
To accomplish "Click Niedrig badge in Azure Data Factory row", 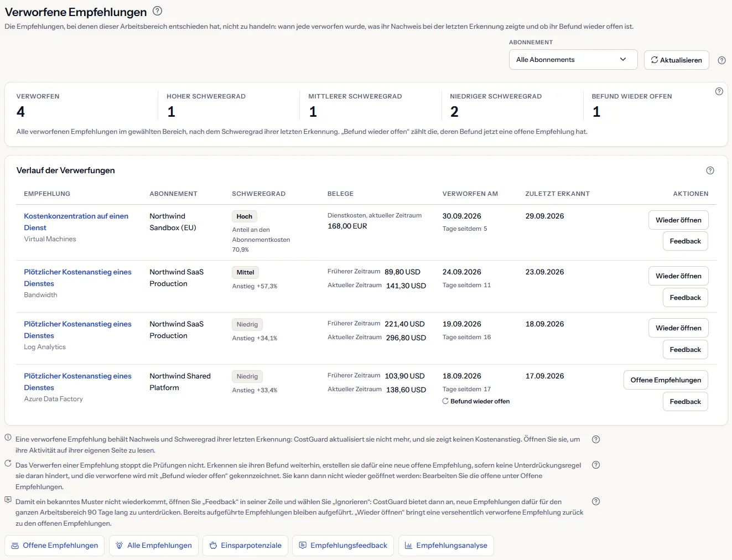I will pyautogui.click(x=247, y=376).
